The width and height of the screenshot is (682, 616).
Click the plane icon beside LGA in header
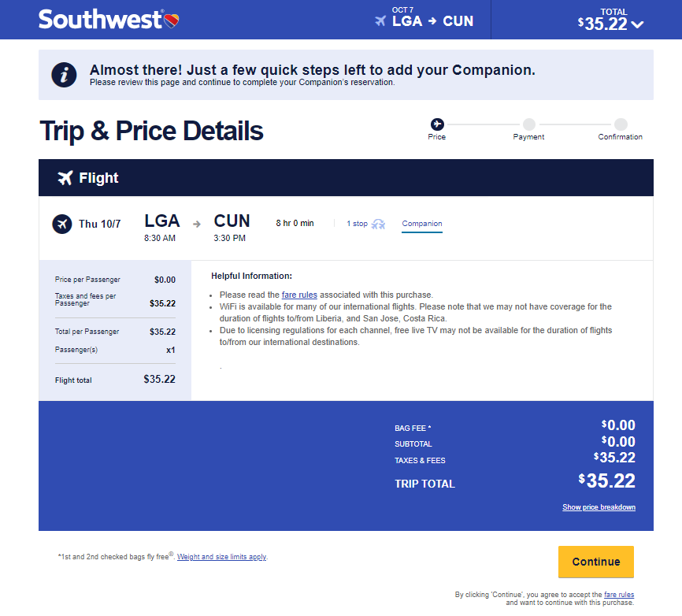pyautogui.click(x=380, y=21)
